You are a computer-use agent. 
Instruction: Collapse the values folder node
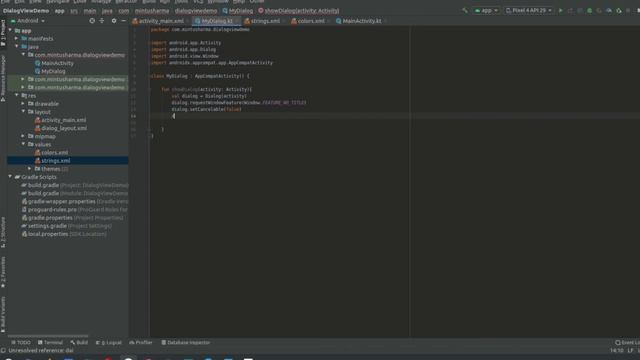pyautogui.click(x=23, y=144)
